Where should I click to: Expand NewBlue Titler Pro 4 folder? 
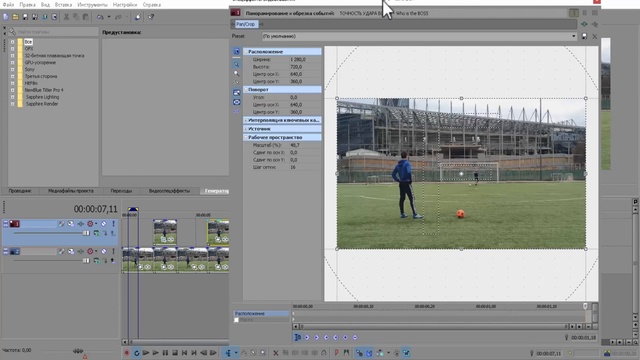click(x=12, y=90)
